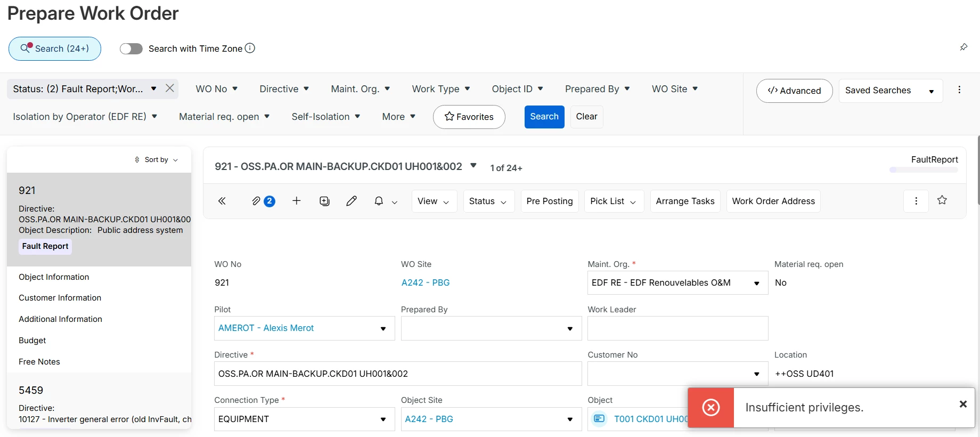This screenshot has height=437, width=980.
Task: Collapse panel with double left chevrons
Action: [222, 201]
